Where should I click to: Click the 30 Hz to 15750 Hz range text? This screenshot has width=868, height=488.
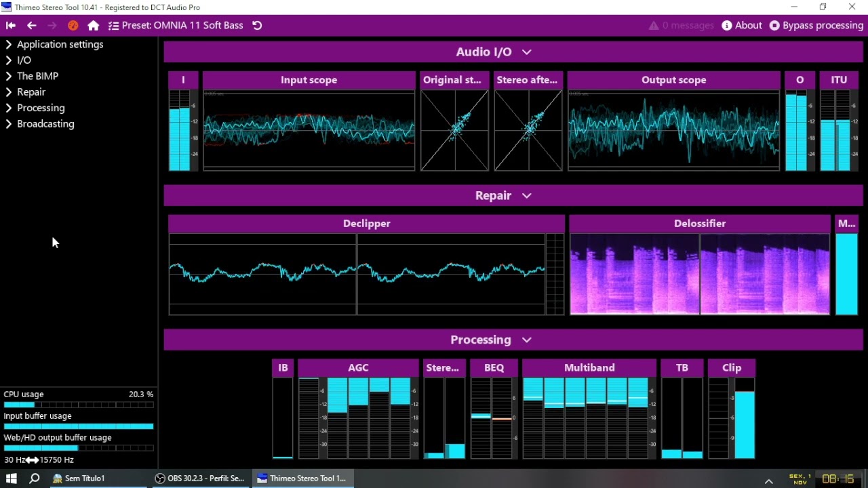coord(39,460)
